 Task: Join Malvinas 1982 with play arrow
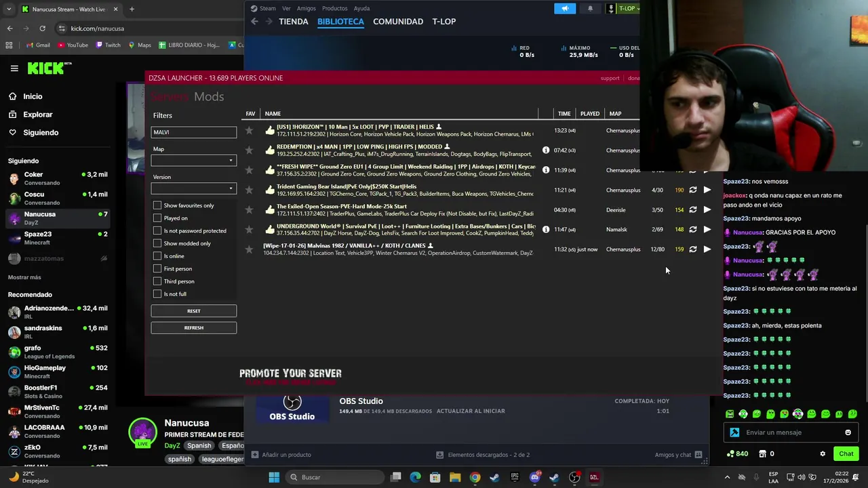coord(707,249)
